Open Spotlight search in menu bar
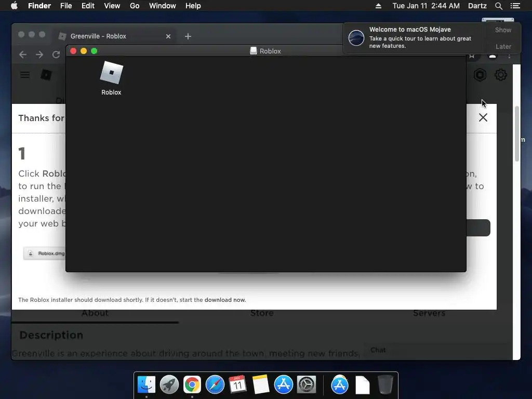Image resolution: width=532 pixels, height=399 pixels. (498, 6)
